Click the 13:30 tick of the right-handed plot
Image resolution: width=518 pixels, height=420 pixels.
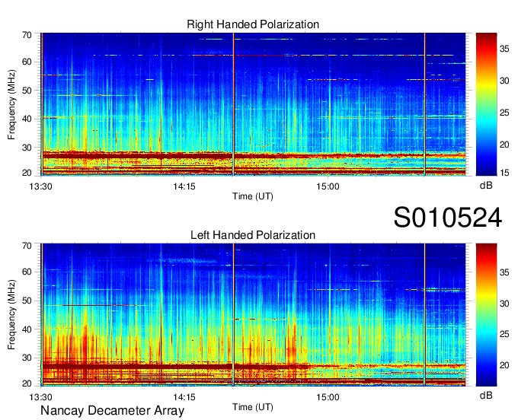40,186
